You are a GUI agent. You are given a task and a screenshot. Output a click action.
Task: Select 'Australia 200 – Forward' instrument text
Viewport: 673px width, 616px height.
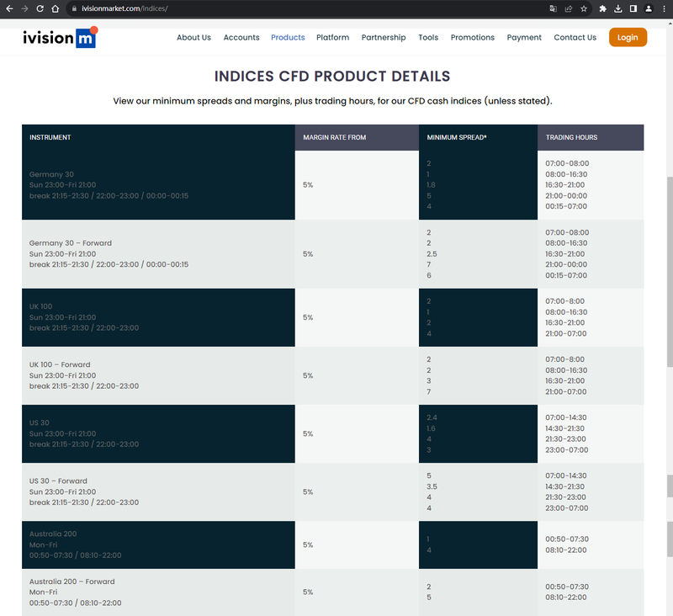click(x=72, y=581)
